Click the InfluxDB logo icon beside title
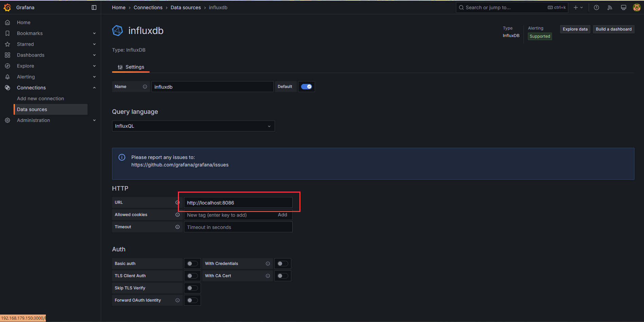The height and width of the screenshot is (322, 644). coord(117,31)
